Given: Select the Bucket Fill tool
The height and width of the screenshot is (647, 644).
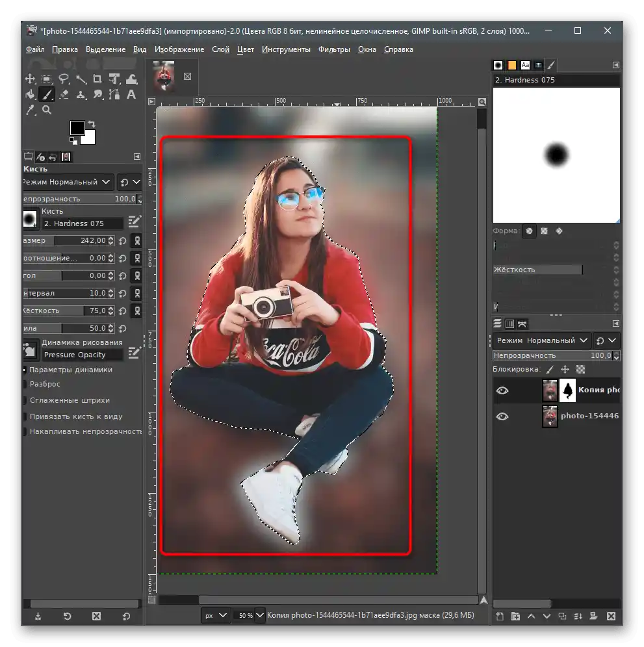Looking at the screenshot, I should pos(30,94).
